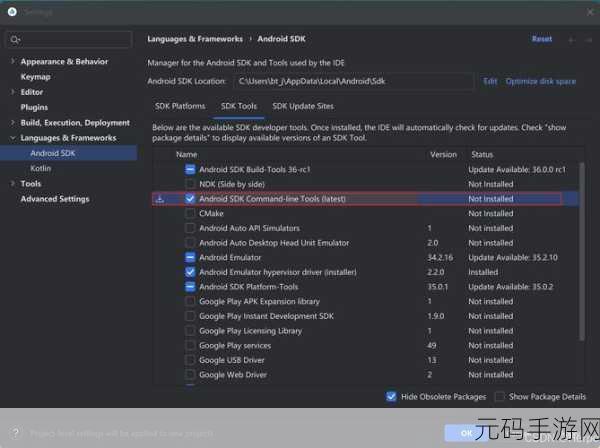Close the Settings dialog window
Image resolution: width=600 pixels, height=448 pixels.
coord(590,12)
